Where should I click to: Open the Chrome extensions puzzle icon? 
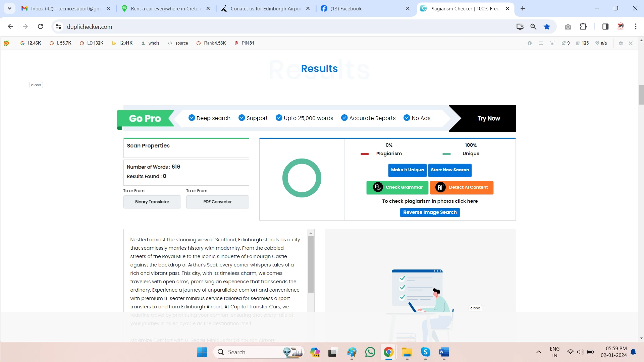click(x=583, y=26)
